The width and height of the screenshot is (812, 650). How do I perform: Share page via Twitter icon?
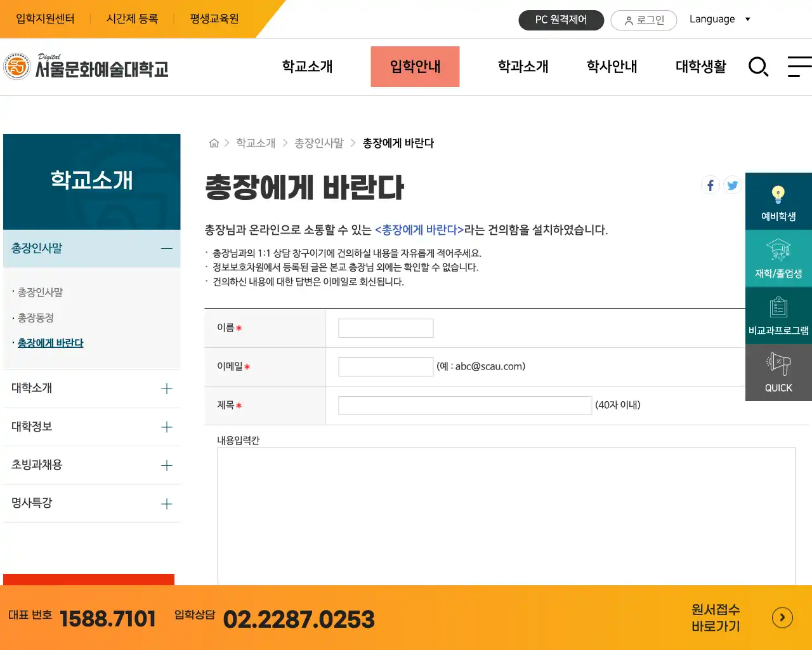tap(733, 185)
